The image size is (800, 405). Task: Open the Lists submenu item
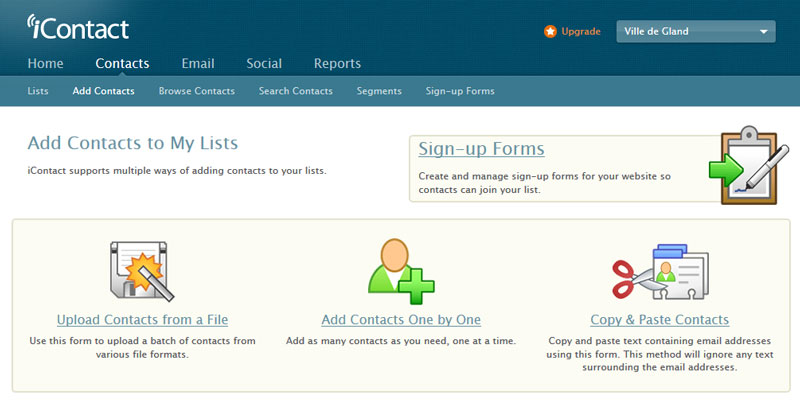pyautogui.click(x=38, y=91)
